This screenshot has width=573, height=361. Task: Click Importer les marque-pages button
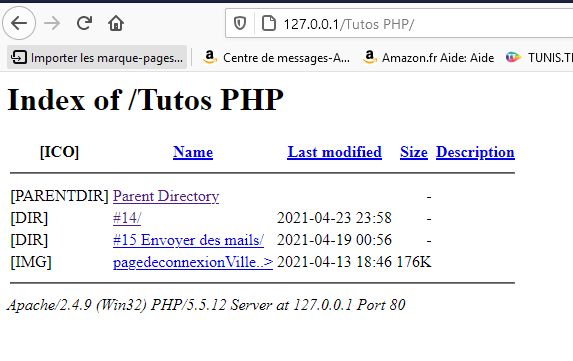[97, 57]
